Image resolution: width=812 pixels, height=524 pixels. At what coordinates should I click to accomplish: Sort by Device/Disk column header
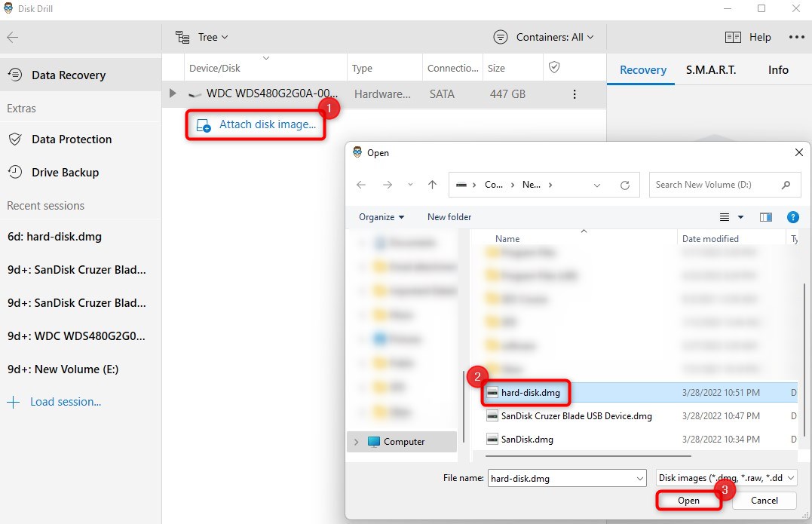[265, 68]
